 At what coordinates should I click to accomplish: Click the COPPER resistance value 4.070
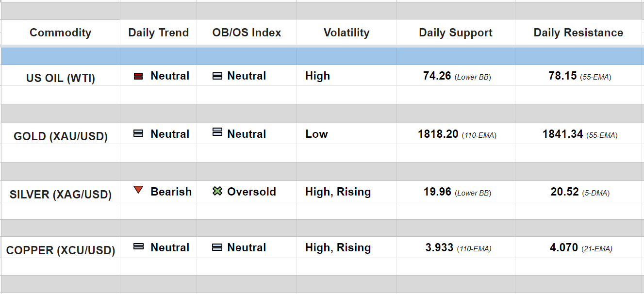point(563,248)
